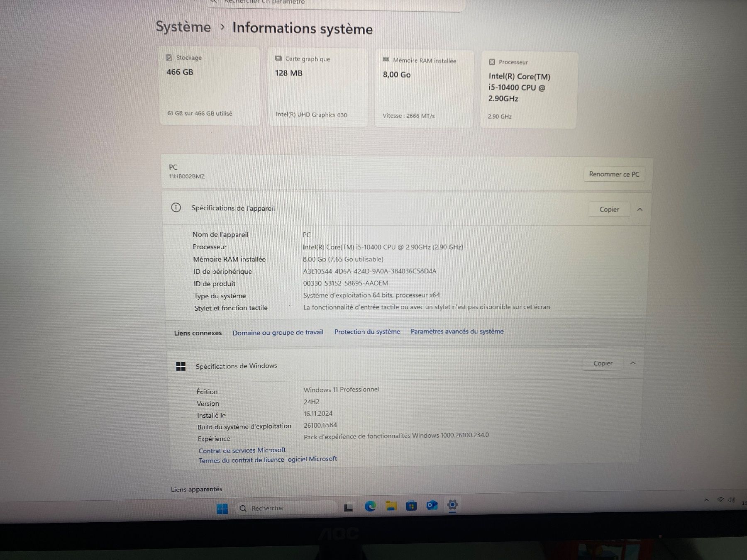Open Task View from the taskbar
The height and width of the screenshot is (560, 747).
(349, 507)
